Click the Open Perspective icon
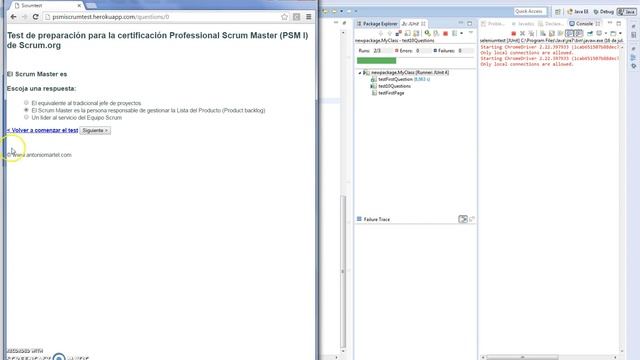The width and height of the screenshot is (640, 360). pos(558,12)
